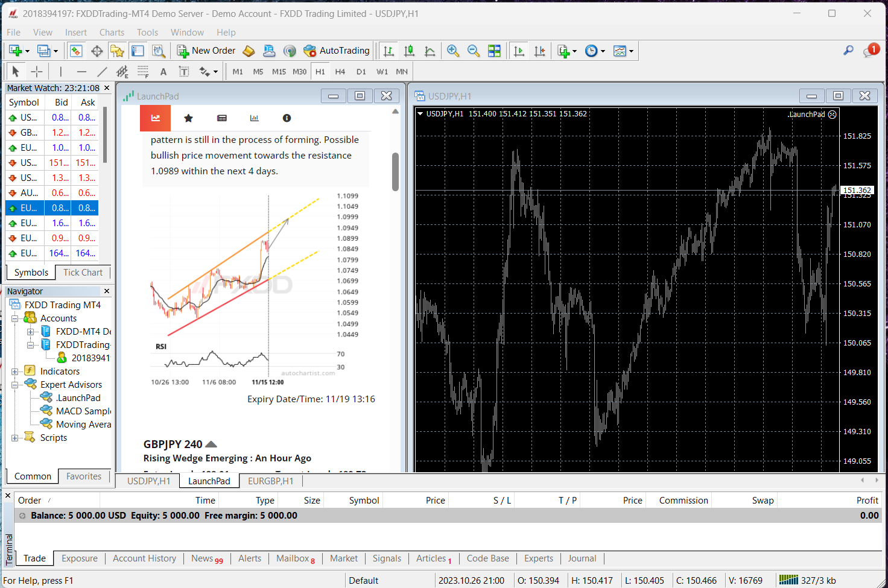This screenshot has width=888, height=588.
Task: Open the MQL5 cloud community icon
Action: point(269,51)
